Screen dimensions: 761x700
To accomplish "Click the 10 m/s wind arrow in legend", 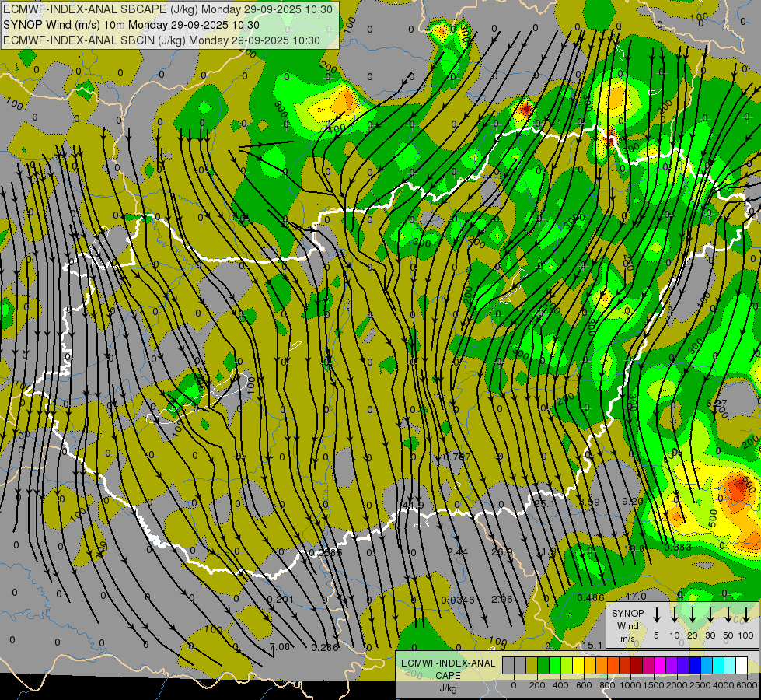I will [x=675, y=614].
